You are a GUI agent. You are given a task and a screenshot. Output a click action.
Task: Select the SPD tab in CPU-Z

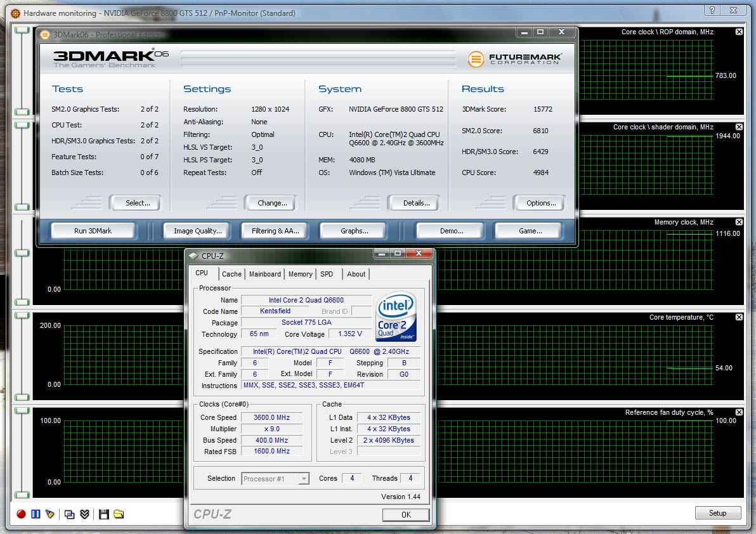(327, 274)
